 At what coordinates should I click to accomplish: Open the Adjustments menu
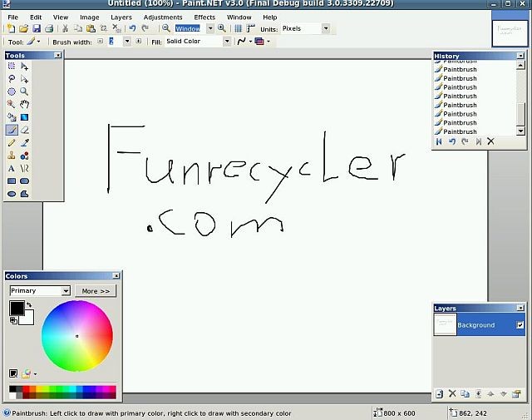[x=163, y=17]
